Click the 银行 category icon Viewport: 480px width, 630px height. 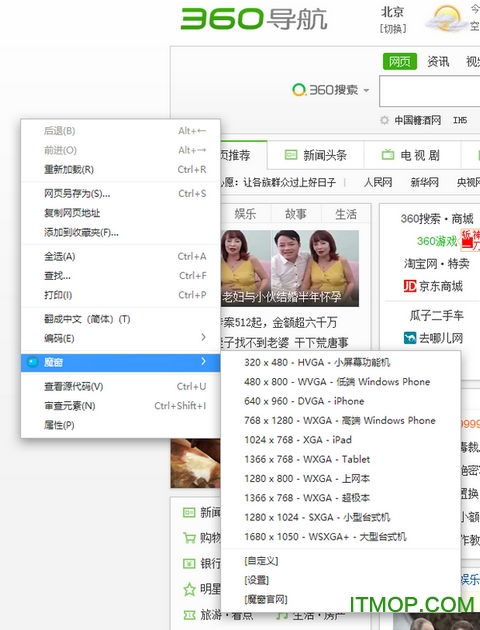[x=189, y=563]
